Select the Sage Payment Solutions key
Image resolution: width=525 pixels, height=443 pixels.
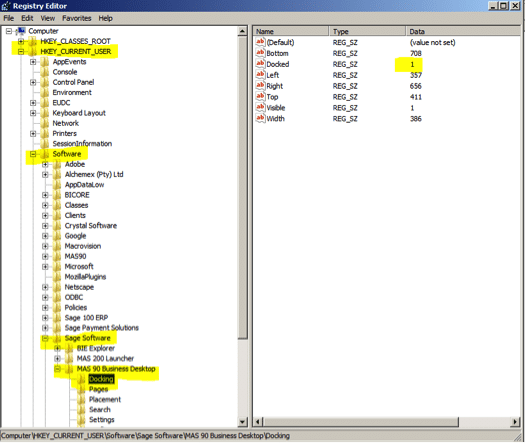102,328
